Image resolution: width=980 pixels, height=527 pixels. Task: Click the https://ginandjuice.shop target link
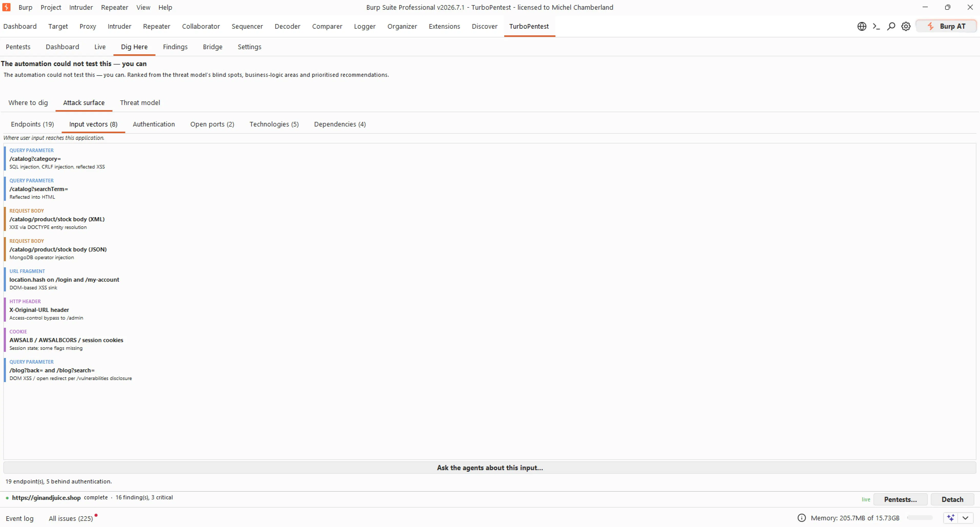coord(46,498)
